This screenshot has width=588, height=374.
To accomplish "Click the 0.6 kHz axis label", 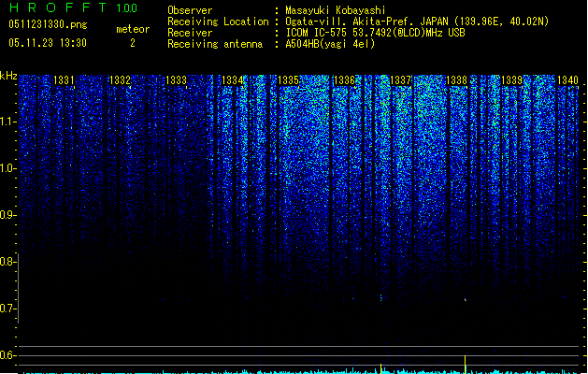I will [x=7, y=355].
